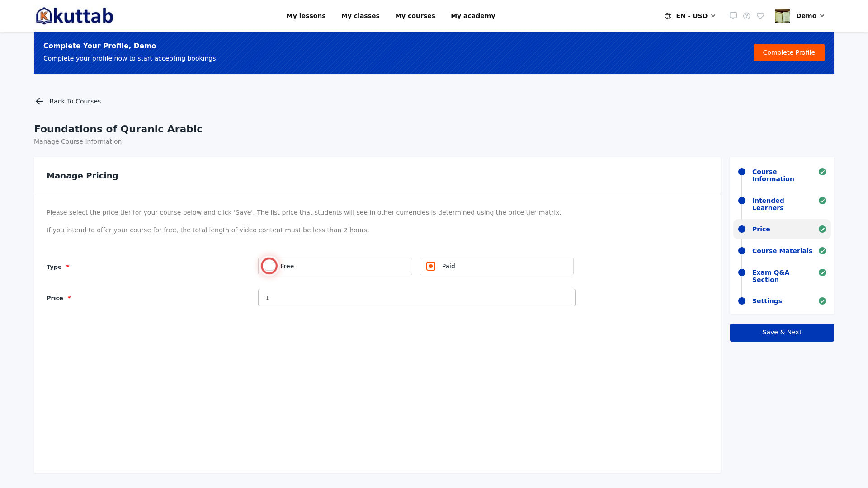Click the Kuttab logo
Screen dimensions: 868x488
[75, 16]
